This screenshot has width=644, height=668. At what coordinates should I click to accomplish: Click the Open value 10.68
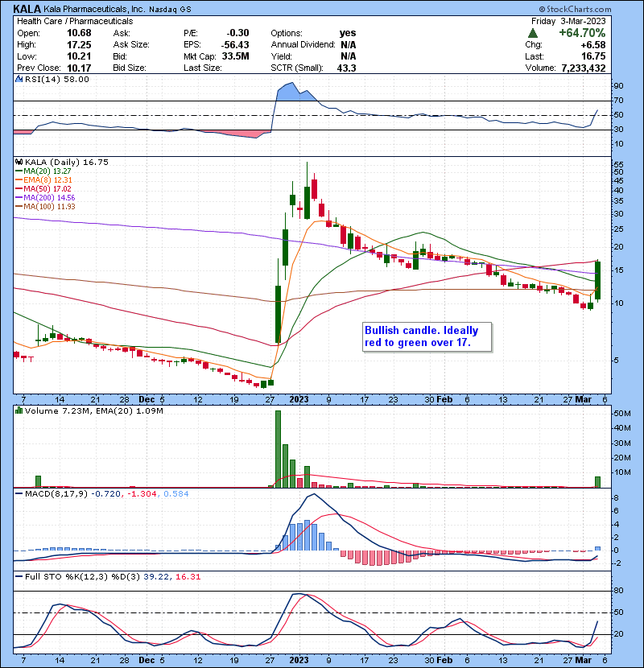tap(79, 33)
